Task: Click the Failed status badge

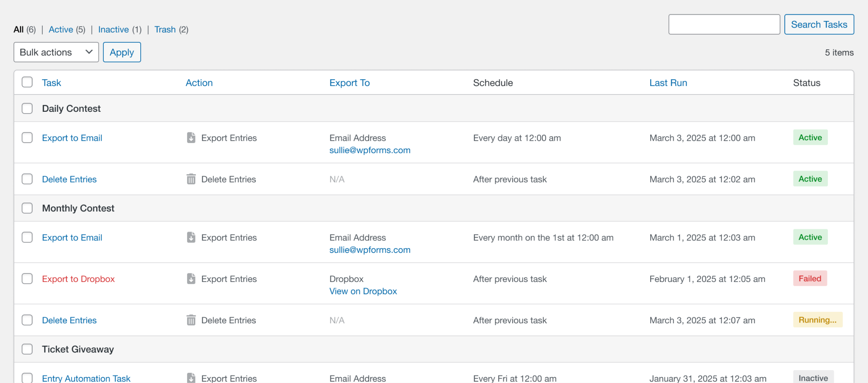Action: point(810,279)
